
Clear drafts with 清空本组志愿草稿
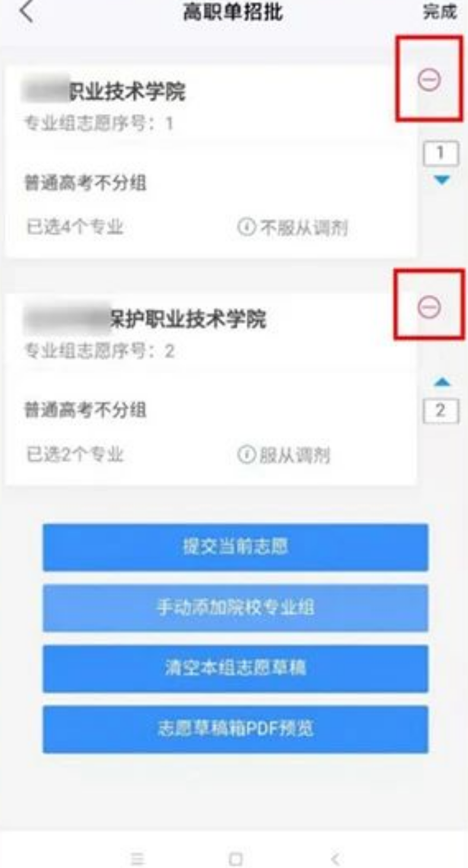pos(235,669)
